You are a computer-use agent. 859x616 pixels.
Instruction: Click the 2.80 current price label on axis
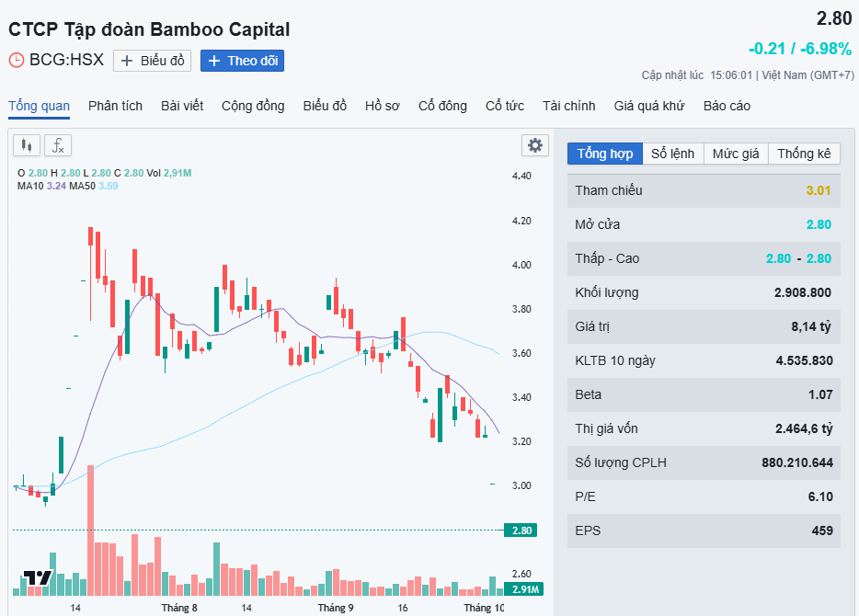521,530
